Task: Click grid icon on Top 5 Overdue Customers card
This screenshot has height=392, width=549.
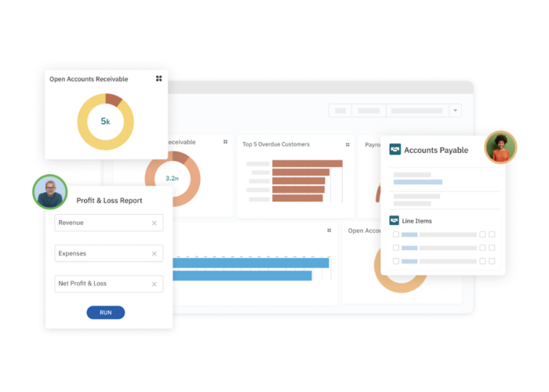Action: pos(347,144)
